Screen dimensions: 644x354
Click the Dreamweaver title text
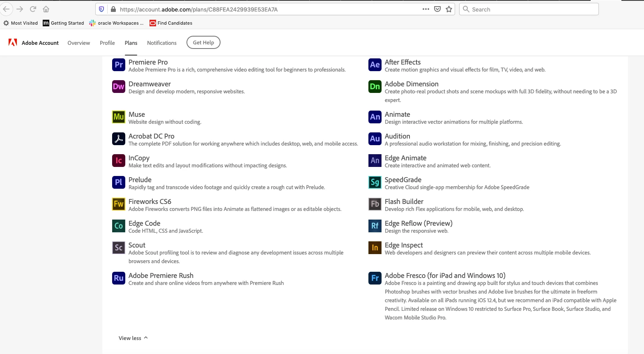pyautogui.click(x=149, y=84)
